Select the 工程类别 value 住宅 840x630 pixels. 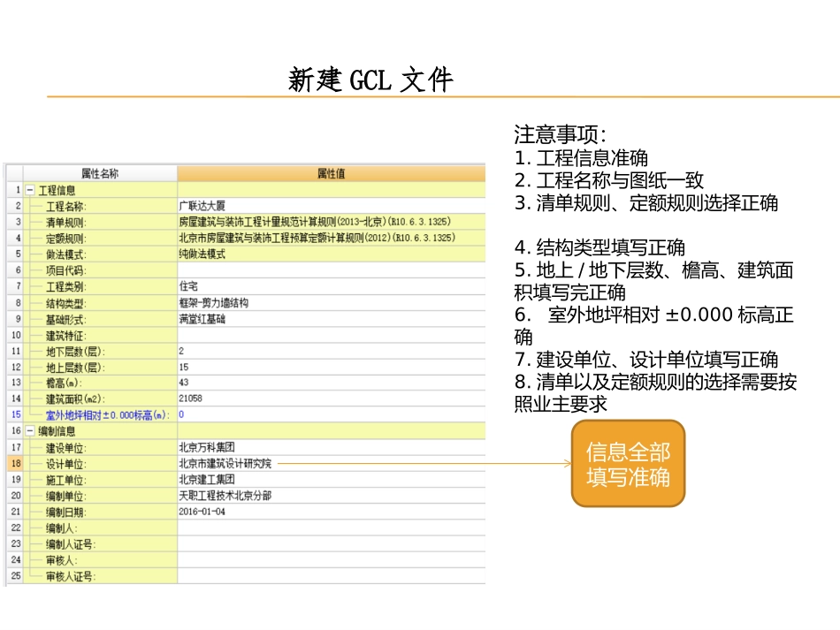[x=332, y=286]
